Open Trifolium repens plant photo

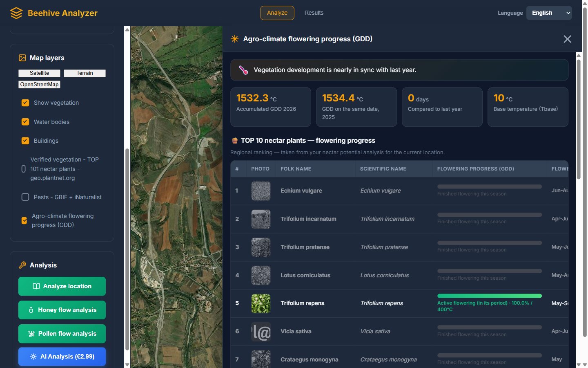tap(261, 303)
